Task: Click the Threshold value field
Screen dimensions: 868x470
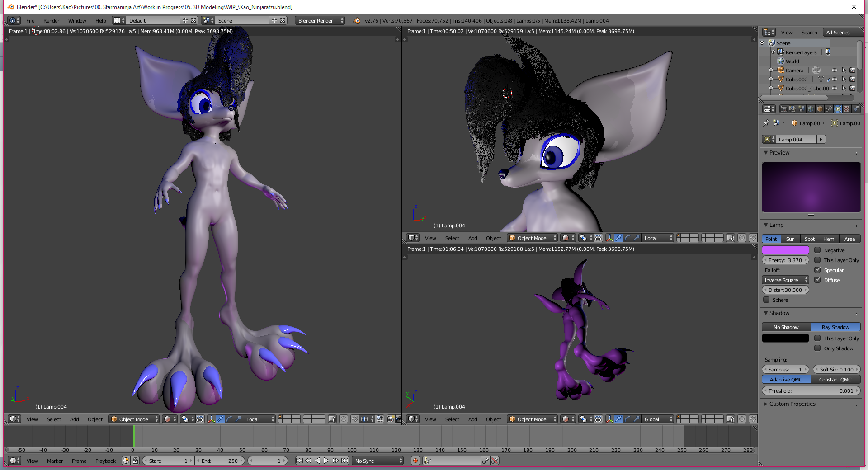Action: (811, 391)
